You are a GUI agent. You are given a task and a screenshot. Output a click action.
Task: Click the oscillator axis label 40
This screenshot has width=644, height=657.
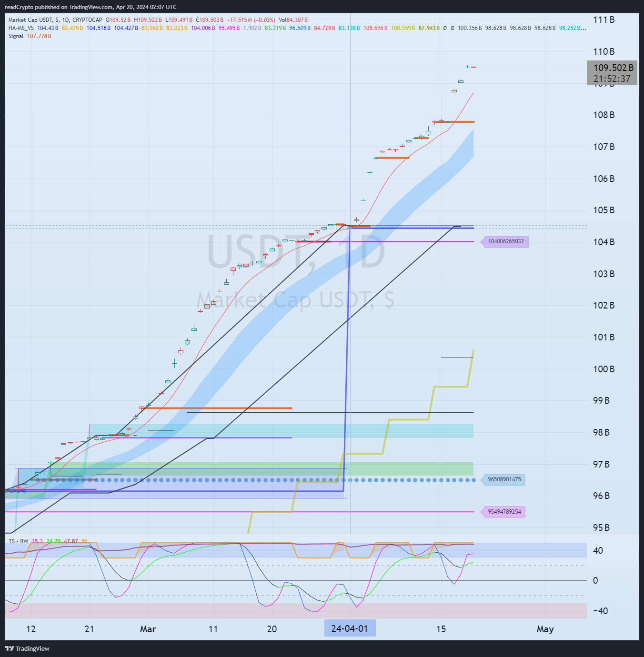tap(598, 550)
